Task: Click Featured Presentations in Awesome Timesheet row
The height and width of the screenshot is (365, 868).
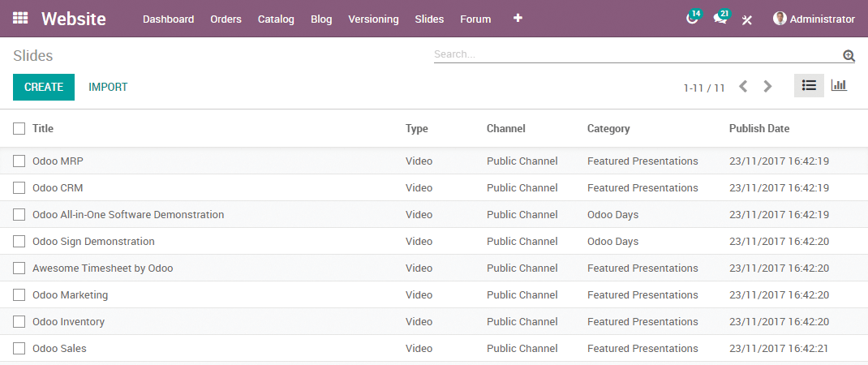Action: 642,268
